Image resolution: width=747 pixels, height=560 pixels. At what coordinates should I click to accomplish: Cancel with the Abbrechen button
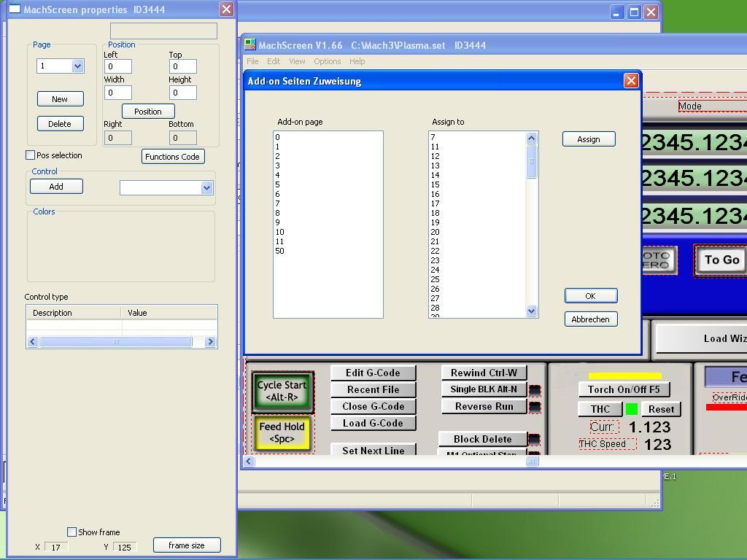coord(591,319)
